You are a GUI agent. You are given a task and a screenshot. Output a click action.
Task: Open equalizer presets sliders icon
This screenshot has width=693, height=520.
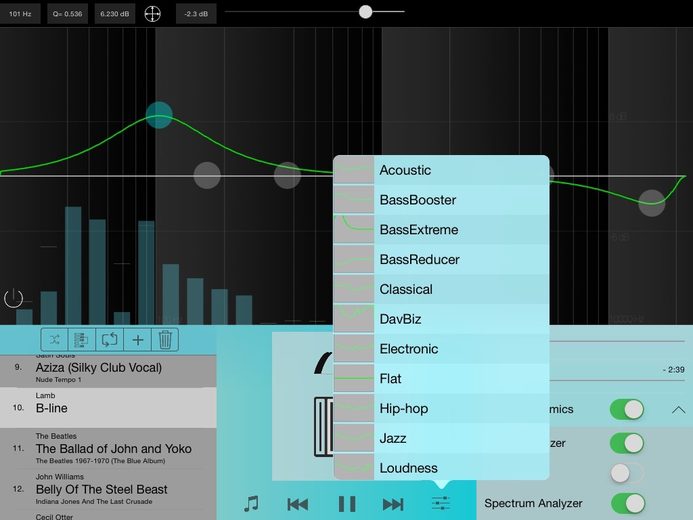tap(441, 503)
